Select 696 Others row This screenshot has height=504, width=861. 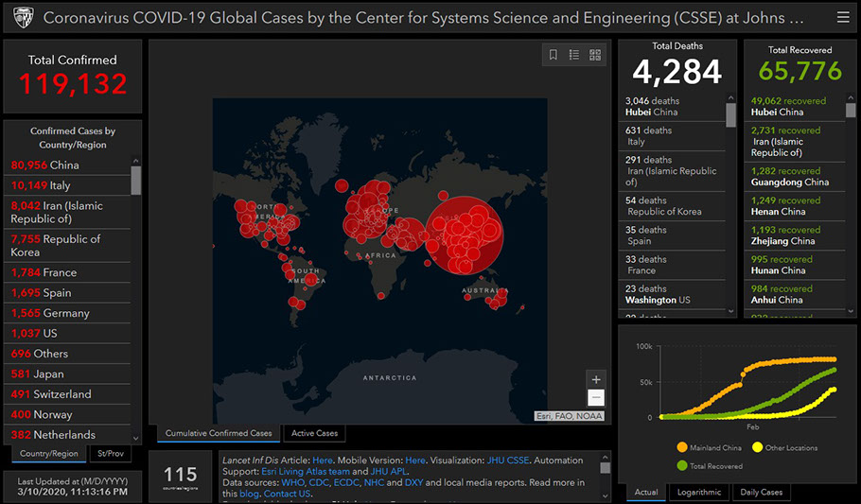67,354
